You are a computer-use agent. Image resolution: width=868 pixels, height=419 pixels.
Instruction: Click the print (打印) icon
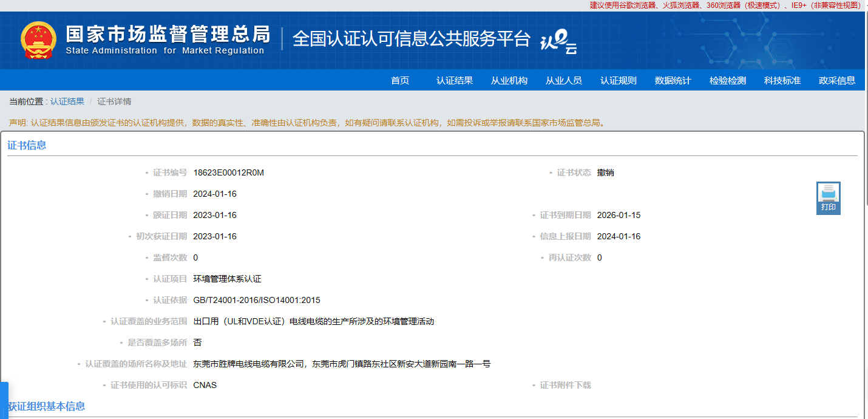(x=828, y=197)
